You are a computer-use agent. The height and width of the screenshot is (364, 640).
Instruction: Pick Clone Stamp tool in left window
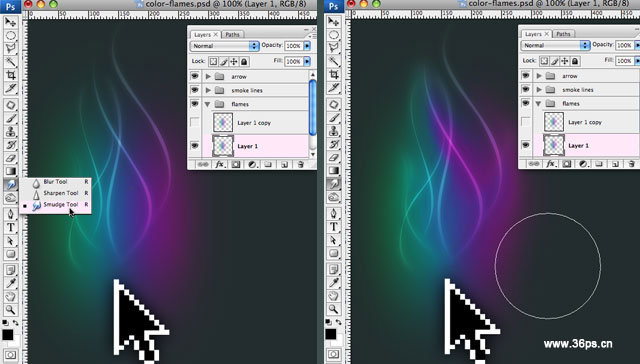(11, 132)
